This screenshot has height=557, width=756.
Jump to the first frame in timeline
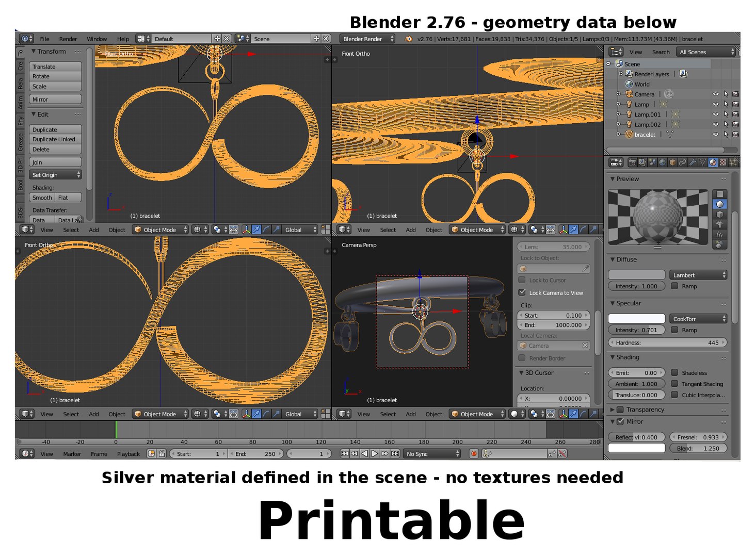pos(345,454)
